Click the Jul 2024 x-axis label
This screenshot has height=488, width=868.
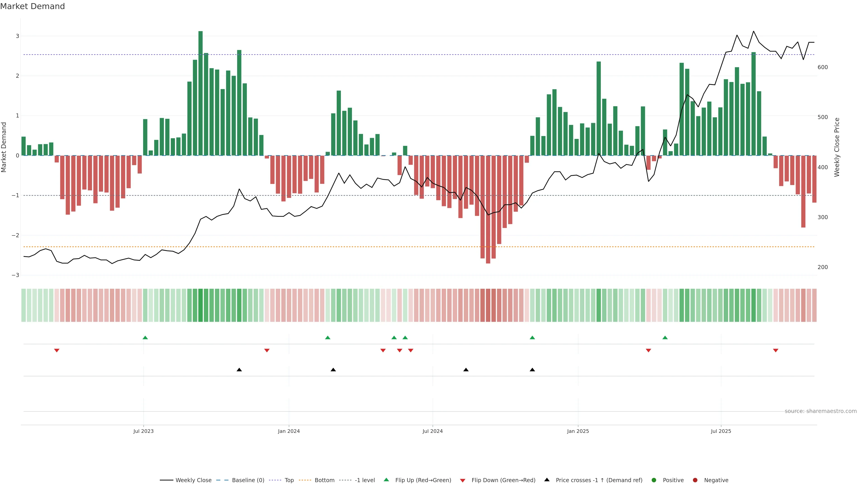[x=433, y=431]
